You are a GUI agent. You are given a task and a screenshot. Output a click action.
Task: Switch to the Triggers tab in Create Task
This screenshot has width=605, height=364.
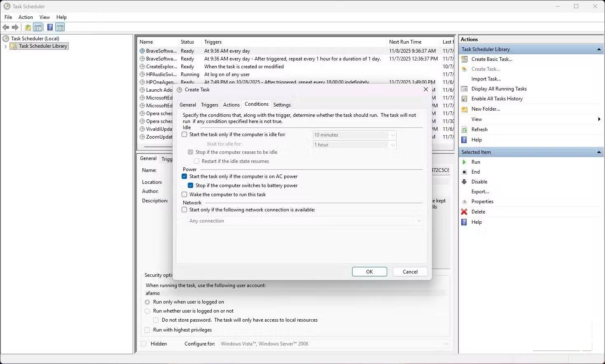point(210,105)
